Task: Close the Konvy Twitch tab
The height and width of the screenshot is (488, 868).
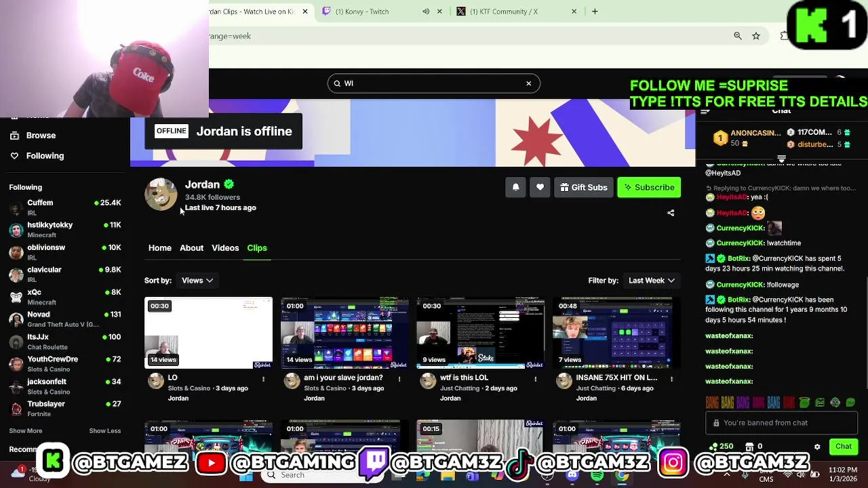Action: click(x=439, y=12)
